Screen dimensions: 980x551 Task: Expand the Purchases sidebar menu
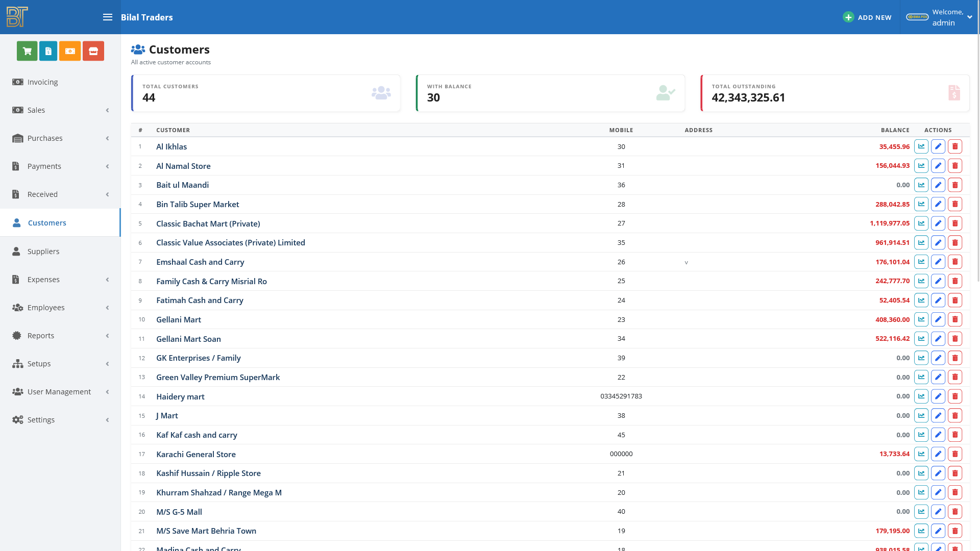[60, 138]
